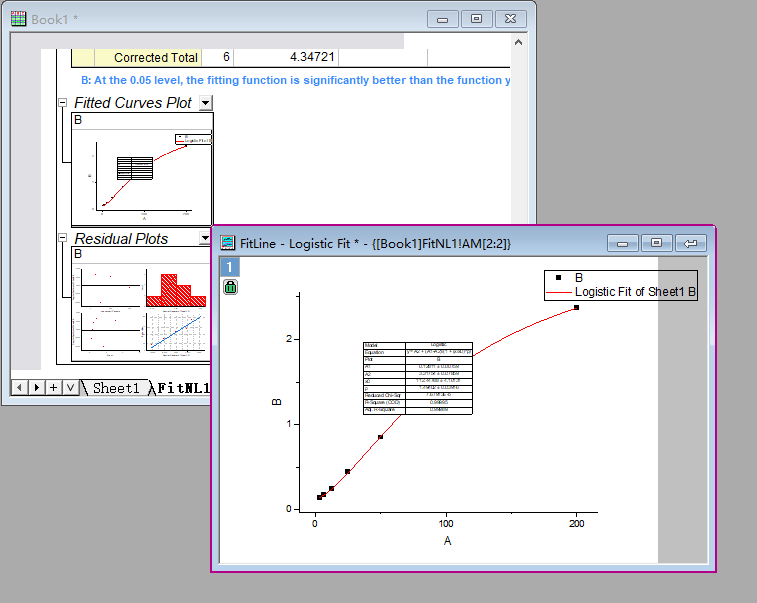Collapse the Residual Plots section
Screen dimensions: 757x603
tap(63, 238)
